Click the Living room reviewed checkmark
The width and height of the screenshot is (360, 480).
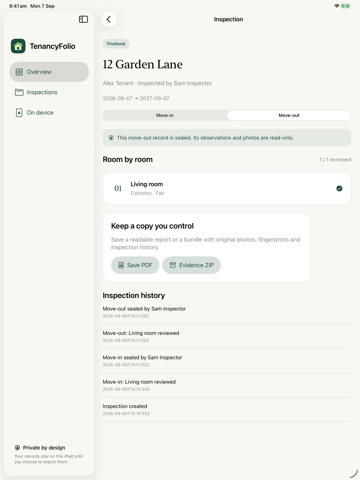(x=339, y=188)
